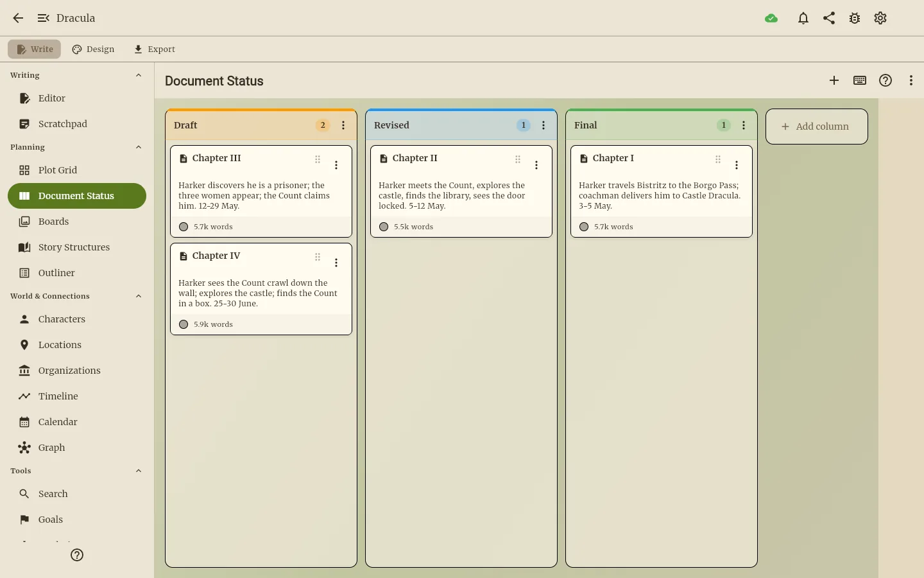This screenshot has height=578, width=924.
Task: Click the Add column button
Action: coord(817,127)
